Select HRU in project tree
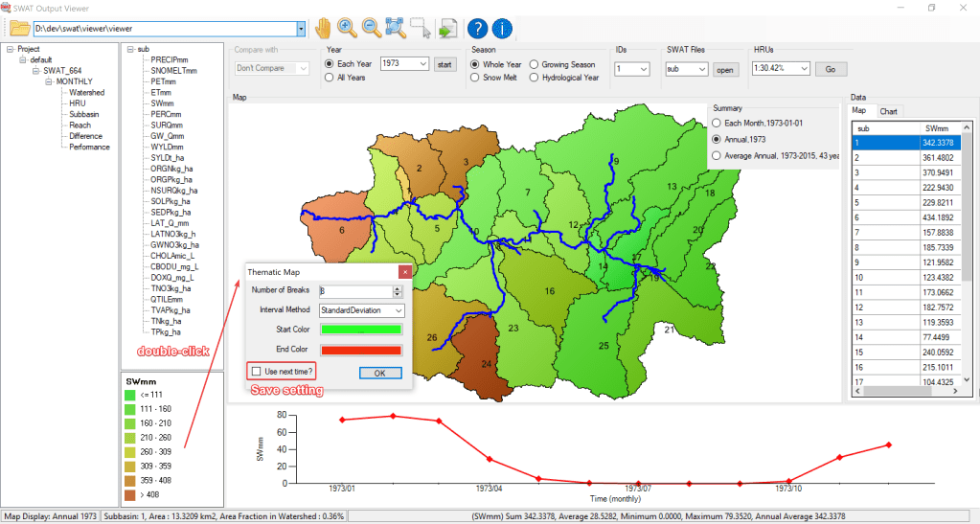The width and height of the screenshot is (980, 524). tap(78, 103)
